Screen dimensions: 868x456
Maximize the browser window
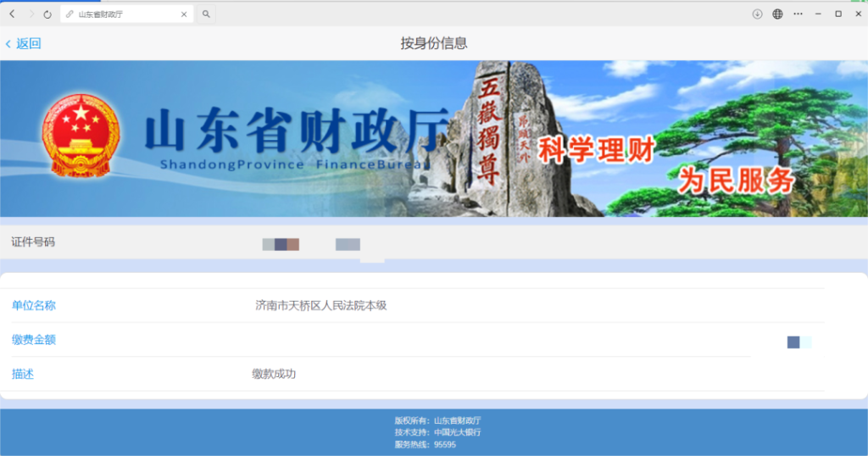click(838, 14)
